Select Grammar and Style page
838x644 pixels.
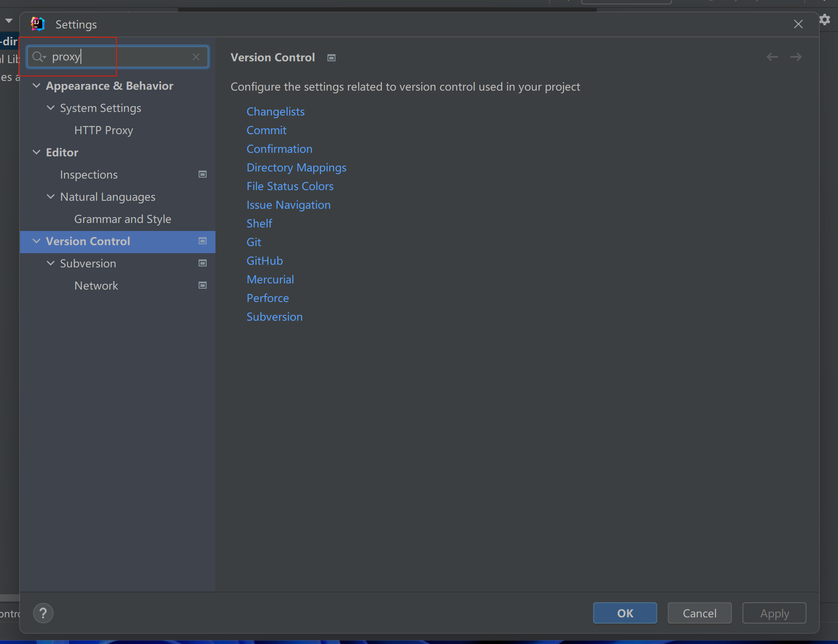[123, 219]
